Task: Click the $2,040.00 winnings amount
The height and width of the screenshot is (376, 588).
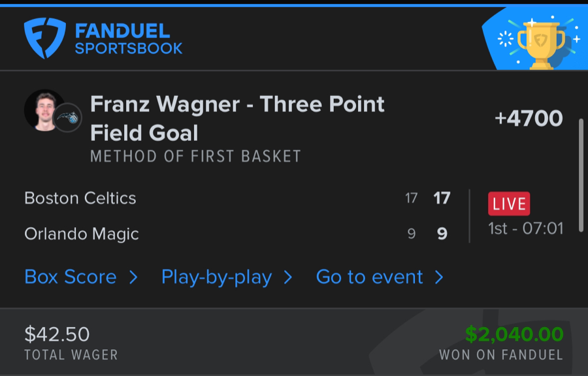Action: 514,334
